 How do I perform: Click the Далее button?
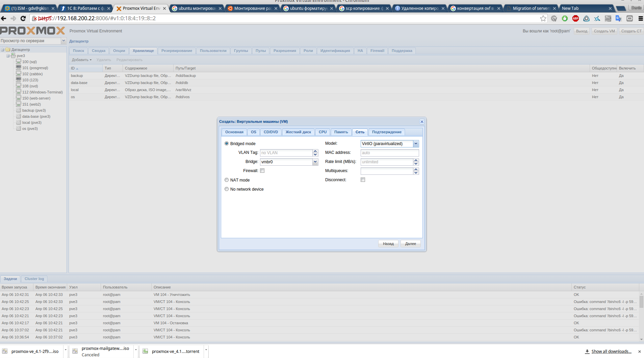tap(410, 244)
